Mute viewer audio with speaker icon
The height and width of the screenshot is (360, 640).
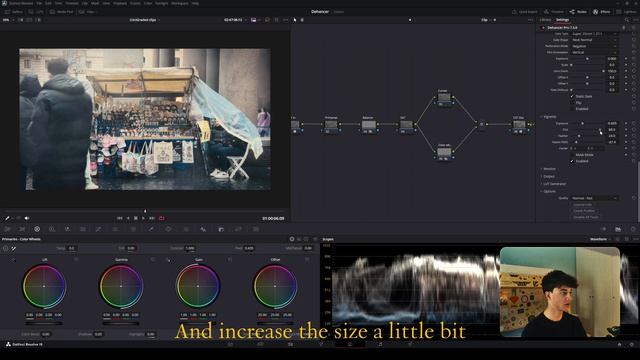click(27, 218)
